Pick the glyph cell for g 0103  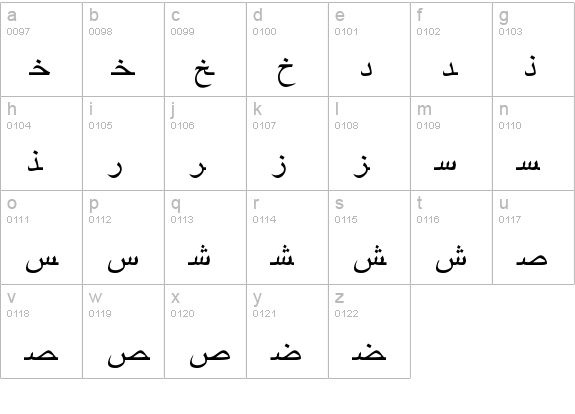click(x=534, y=50)
